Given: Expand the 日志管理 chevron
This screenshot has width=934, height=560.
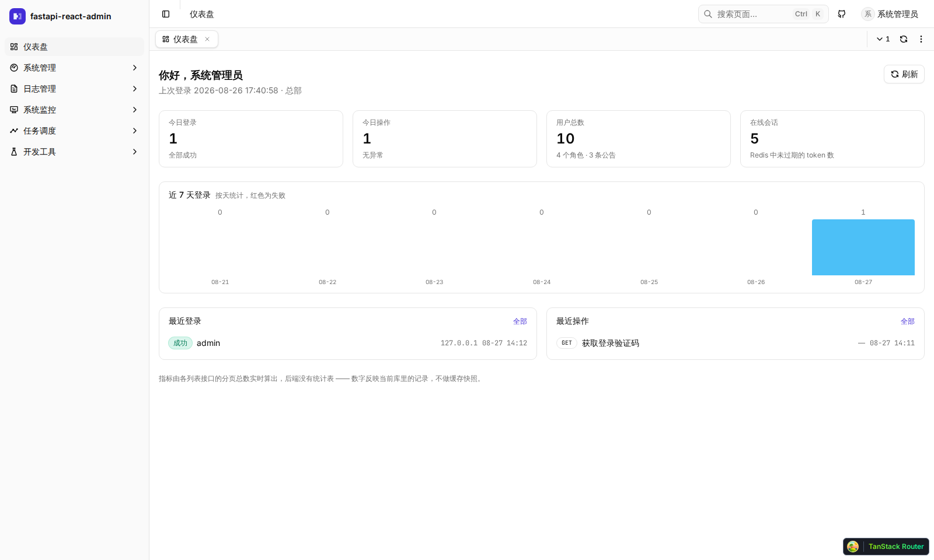Looking at the screenshot, I should pyautogui.click(x=135, y=89).
